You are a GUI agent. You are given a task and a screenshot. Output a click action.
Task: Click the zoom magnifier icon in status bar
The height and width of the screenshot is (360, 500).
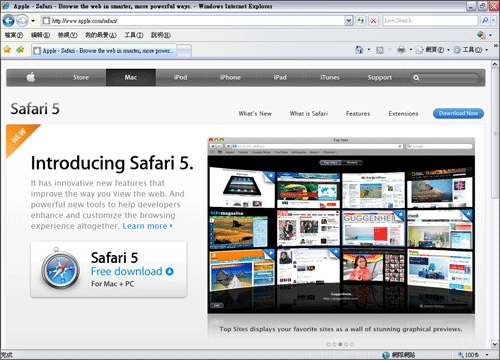pos(461,355)
